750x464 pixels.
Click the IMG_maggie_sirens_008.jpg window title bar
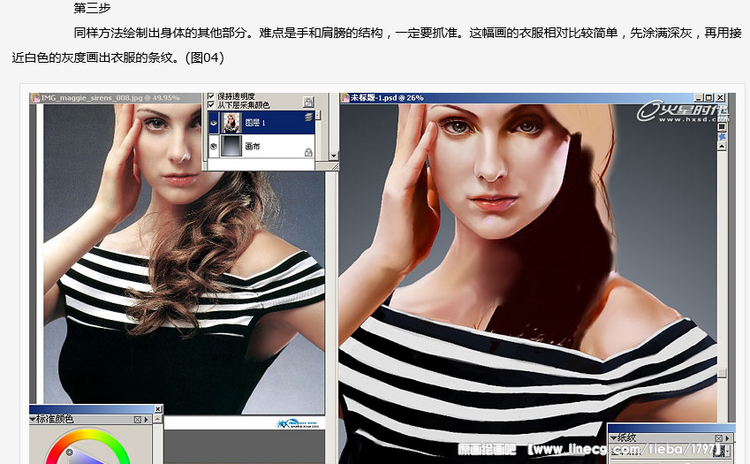click(x=115, y=98)
